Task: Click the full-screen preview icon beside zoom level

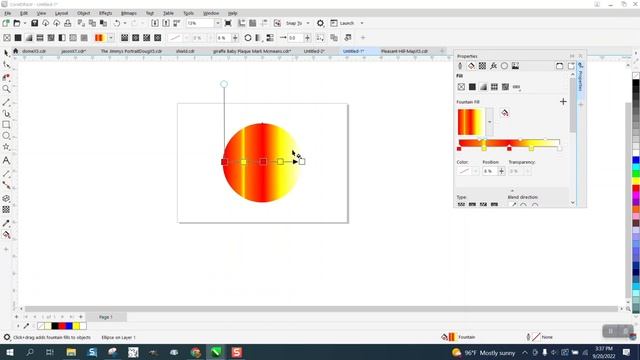Action: [228, 23]
